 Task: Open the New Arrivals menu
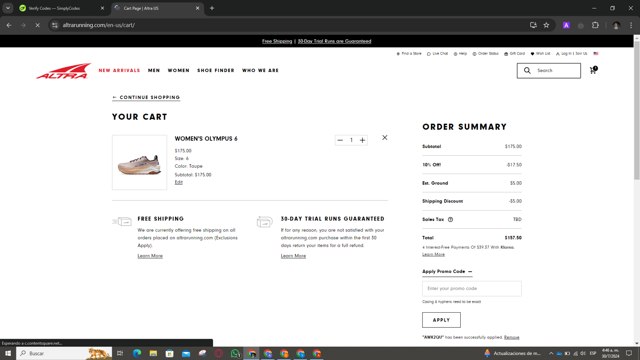pos(119,70)
